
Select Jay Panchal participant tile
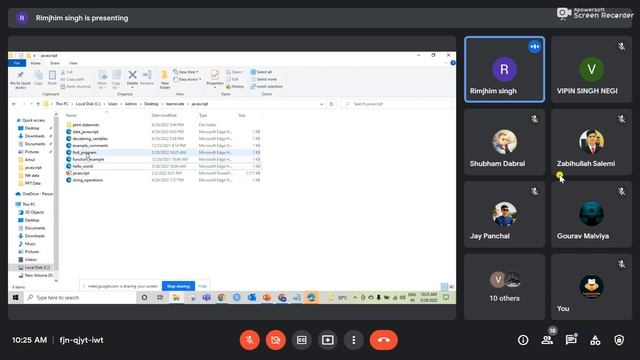[504, 214]
